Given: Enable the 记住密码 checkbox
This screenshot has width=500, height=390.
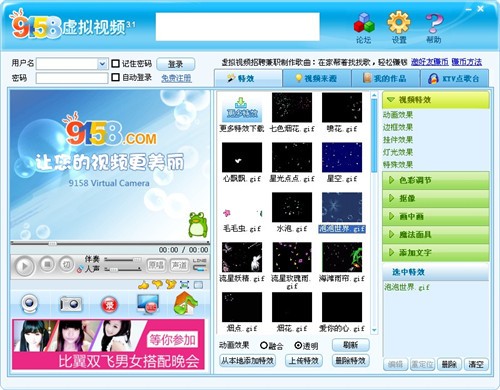Looking at the screenshot, I should [115, 63].
